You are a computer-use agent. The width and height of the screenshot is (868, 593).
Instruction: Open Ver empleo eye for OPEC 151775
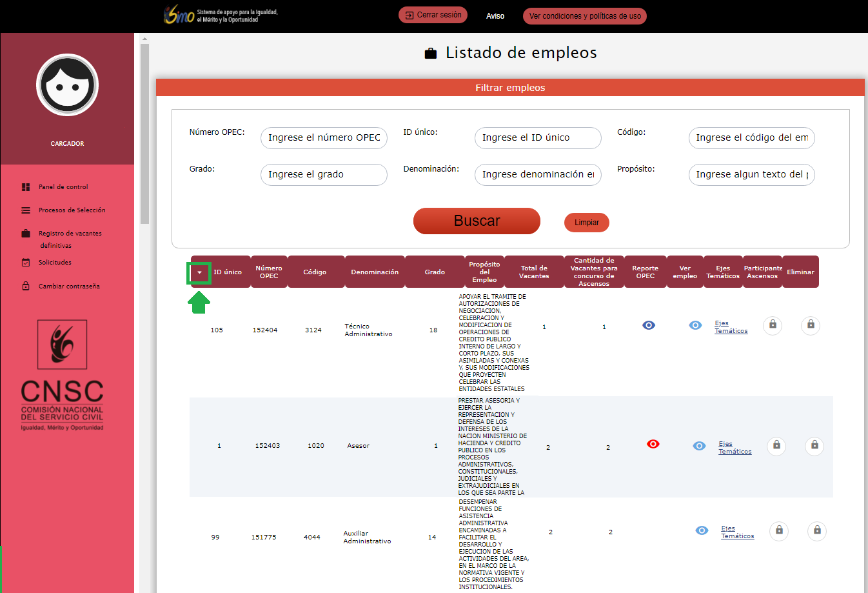pos(702,530)
